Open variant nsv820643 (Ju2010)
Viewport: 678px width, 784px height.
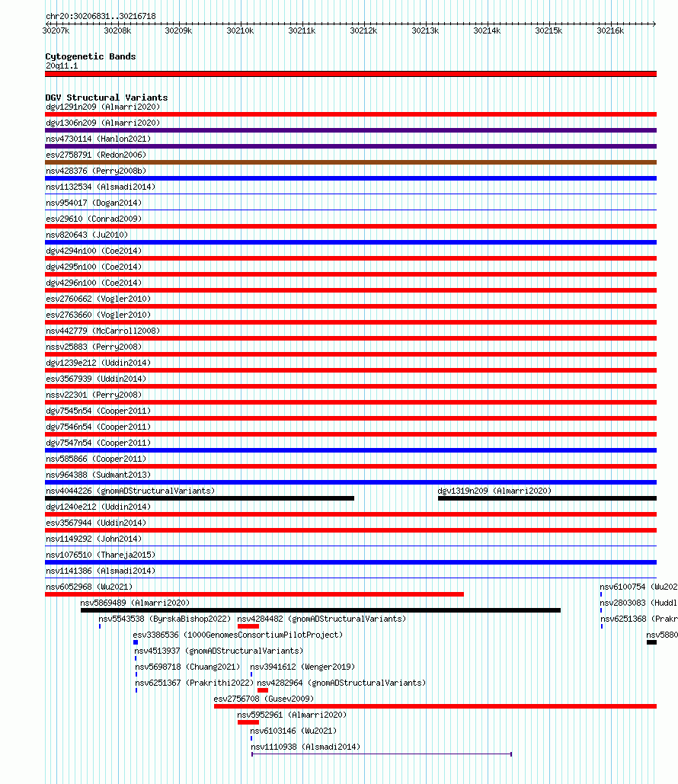[x=87, y=235]
